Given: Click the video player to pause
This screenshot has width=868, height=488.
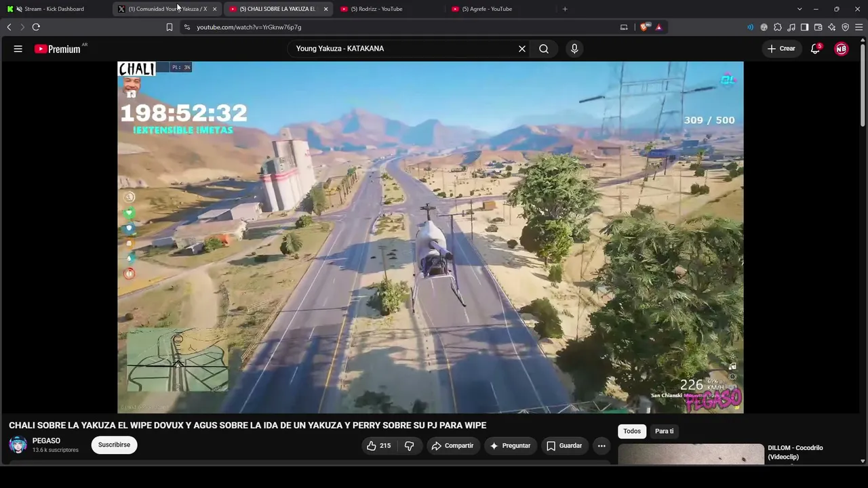Looking at the screenshot, I should [431, 237].
